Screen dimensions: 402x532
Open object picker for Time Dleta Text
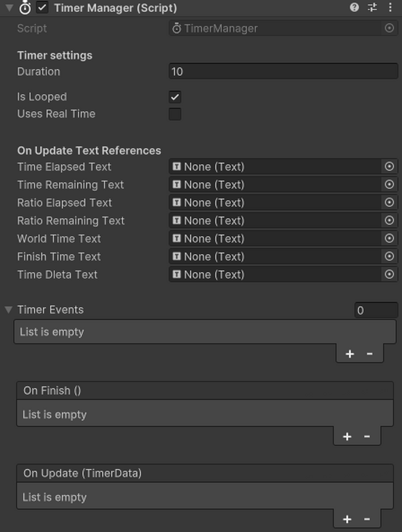pyautogui.click(x=390, y=275)
